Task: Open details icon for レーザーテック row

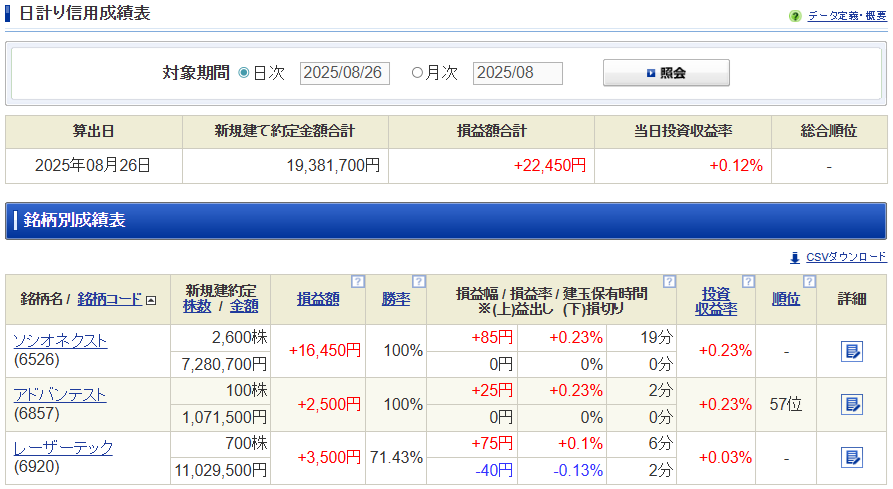Action: point(851,457)
